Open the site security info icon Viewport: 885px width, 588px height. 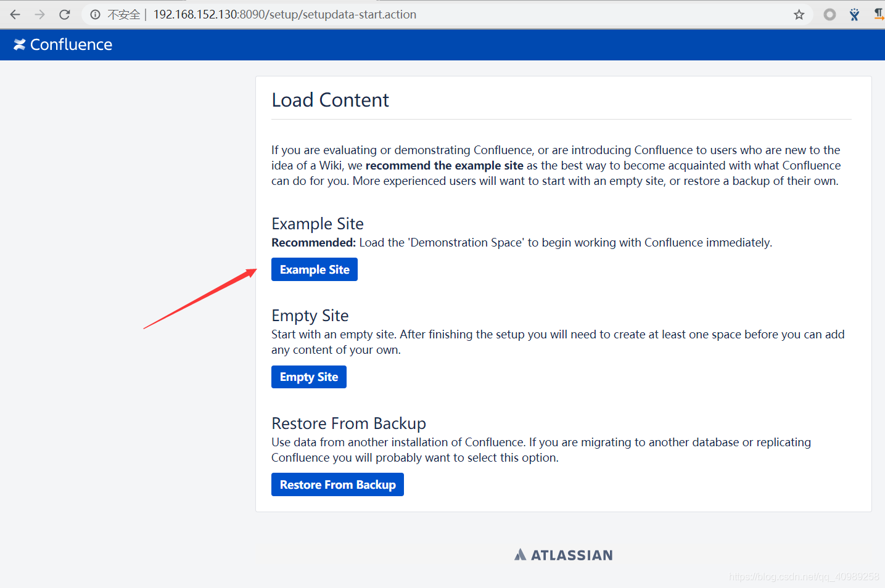95,14
